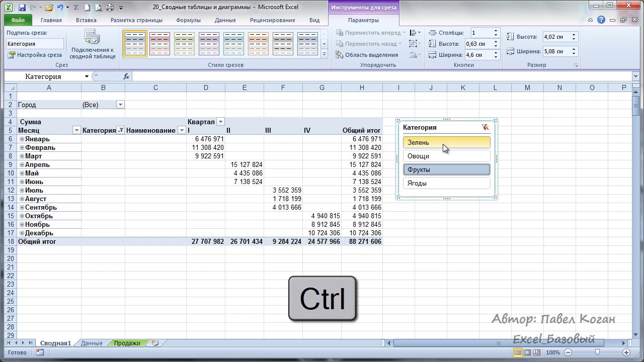The width and height of the screenshot is (644, 362).
Task: Open the Наименование field filter dropdown
Action: (182, 130)
